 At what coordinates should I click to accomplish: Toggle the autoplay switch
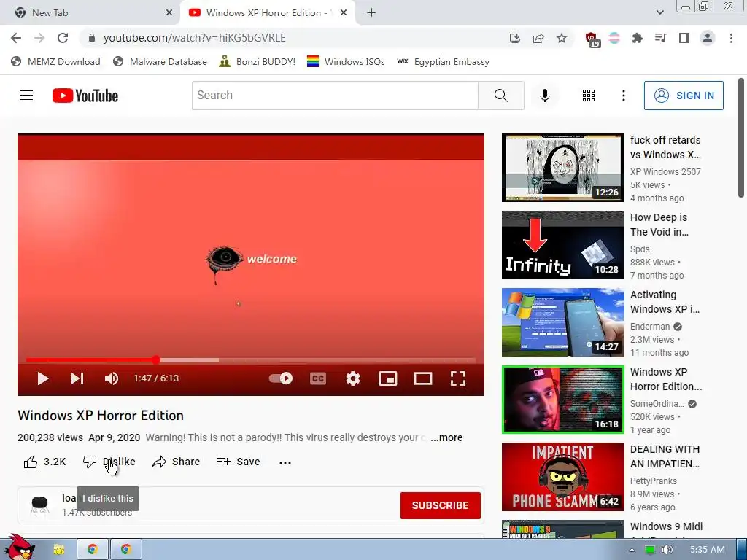(281, 378)
